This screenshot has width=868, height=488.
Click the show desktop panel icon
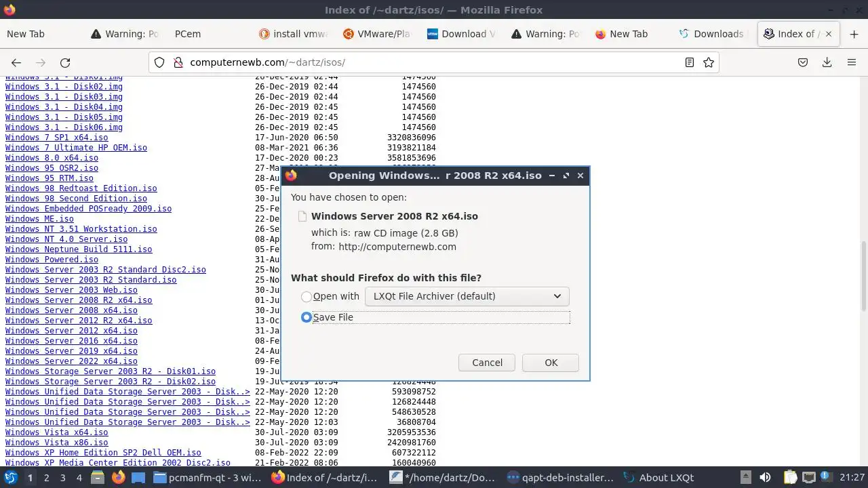138,478
